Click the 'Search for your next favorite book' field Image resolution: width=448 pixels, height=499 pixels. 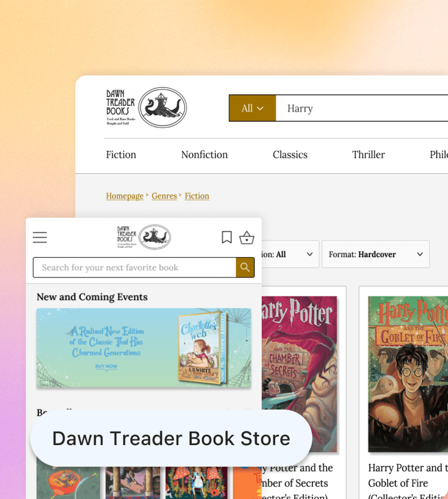coord(135,267)
